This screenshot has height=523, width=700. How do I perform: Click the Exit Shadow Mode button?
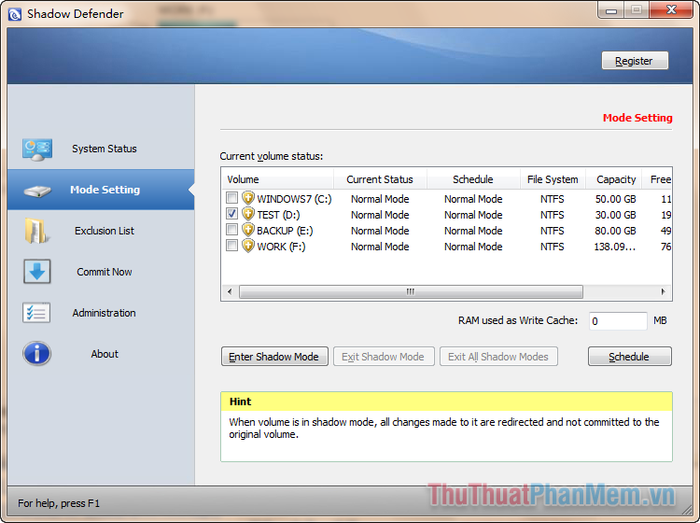coord(383,357)
